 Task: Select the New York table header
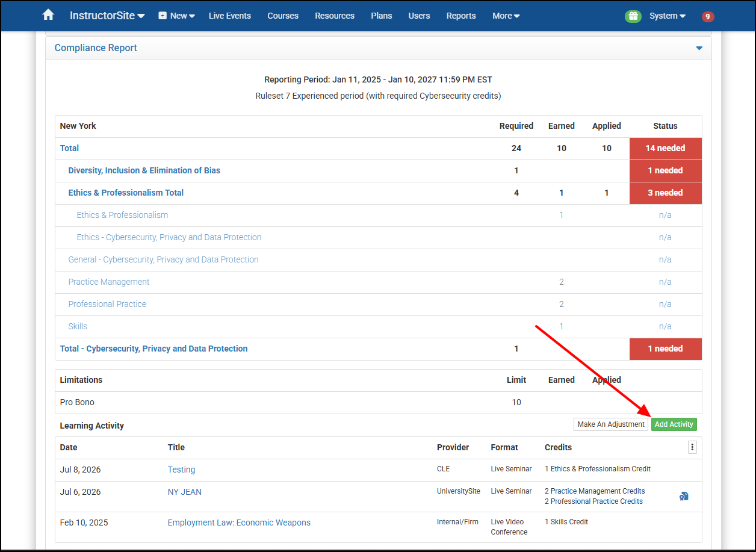(x=78, y=126)
